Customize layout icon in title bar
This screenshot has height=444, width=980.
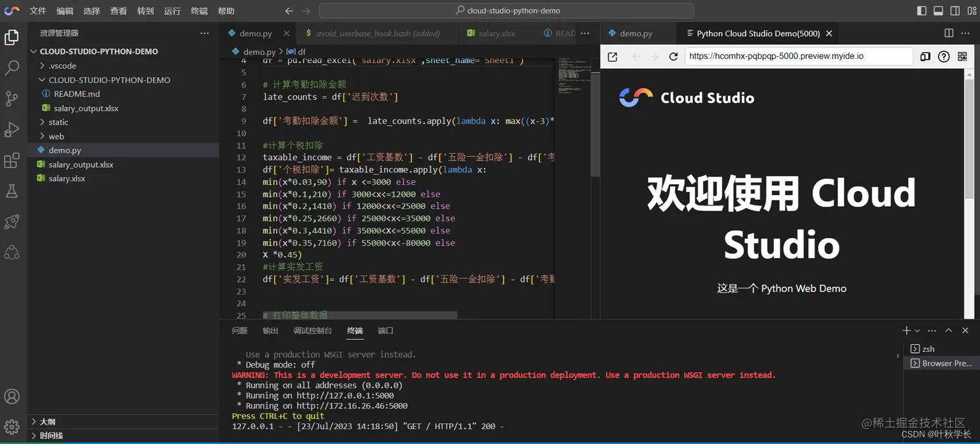[972, 11]
